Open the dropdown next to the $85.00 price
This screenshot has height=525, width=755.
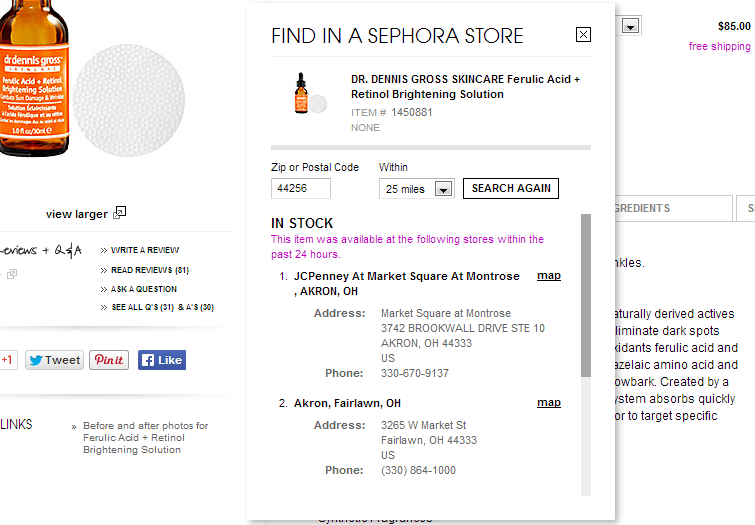click(x=630, y=26)
